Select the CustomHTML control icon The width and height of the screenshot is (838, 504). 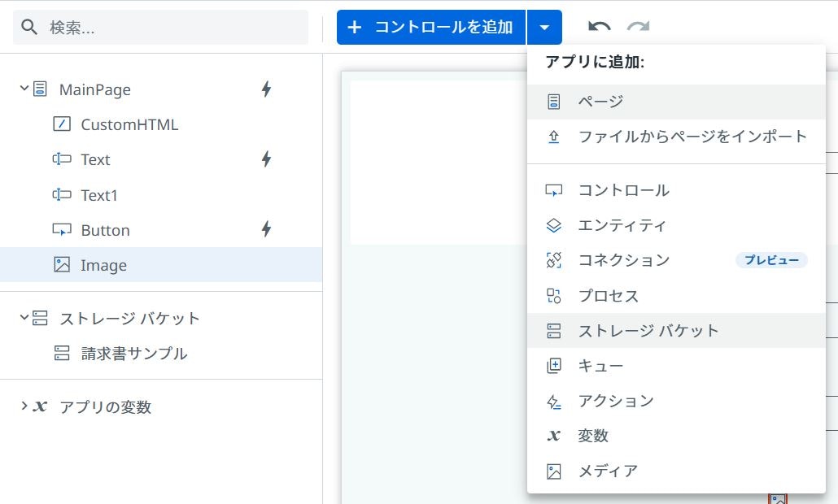pyautogui.click(x=63, y=124)
